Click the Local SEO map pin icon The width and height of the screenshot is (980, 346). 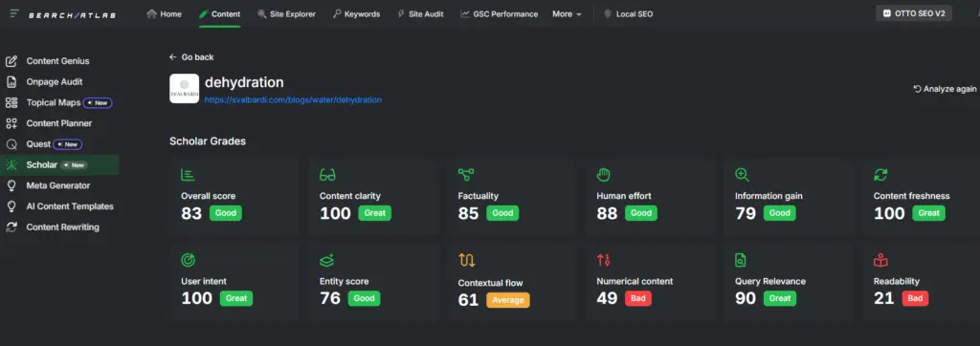point(608,13)
